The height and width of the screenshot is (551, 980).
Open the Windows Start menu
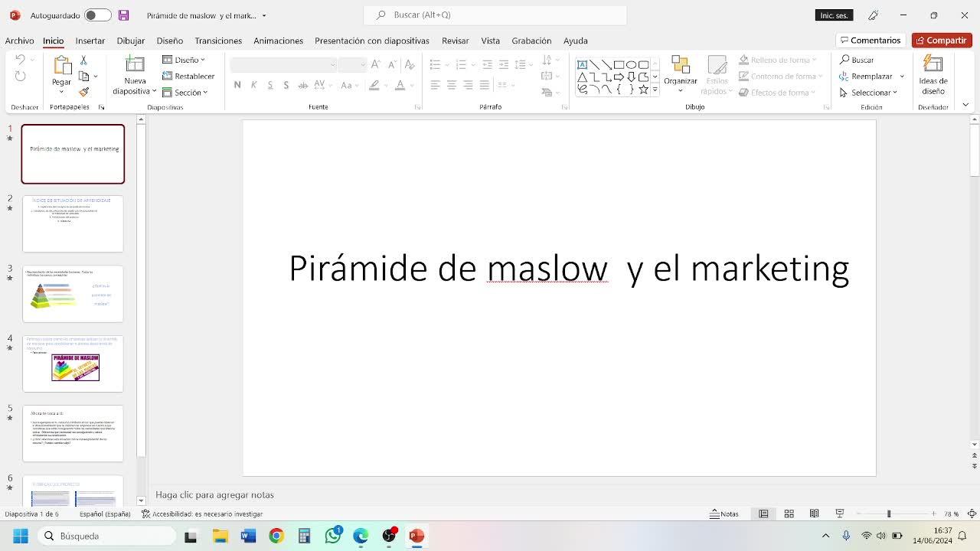(21, 536)
